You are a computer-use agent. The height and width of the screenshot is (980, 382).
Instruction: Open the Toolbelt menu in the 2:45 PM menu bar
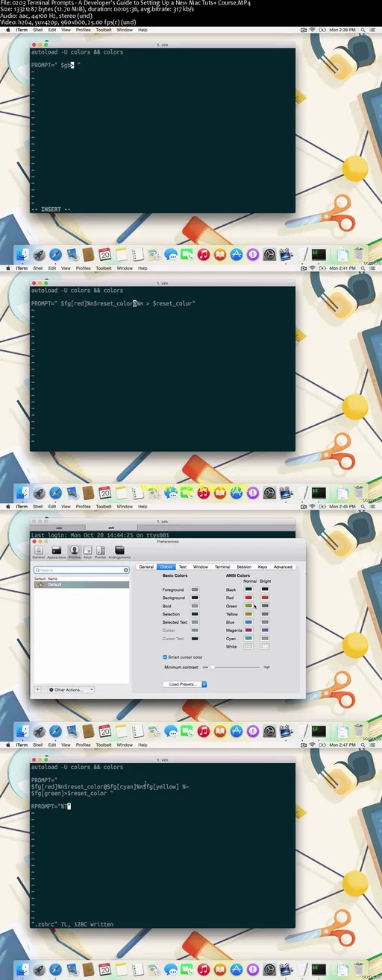click(x=104, y=506)
